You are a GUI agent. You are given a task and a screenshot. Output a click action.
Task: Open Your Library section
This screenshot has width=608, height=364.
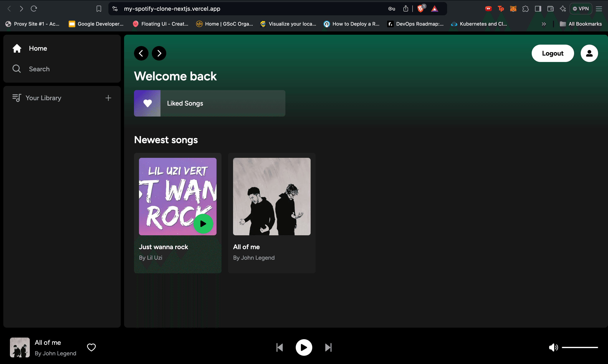pos(43,98)
